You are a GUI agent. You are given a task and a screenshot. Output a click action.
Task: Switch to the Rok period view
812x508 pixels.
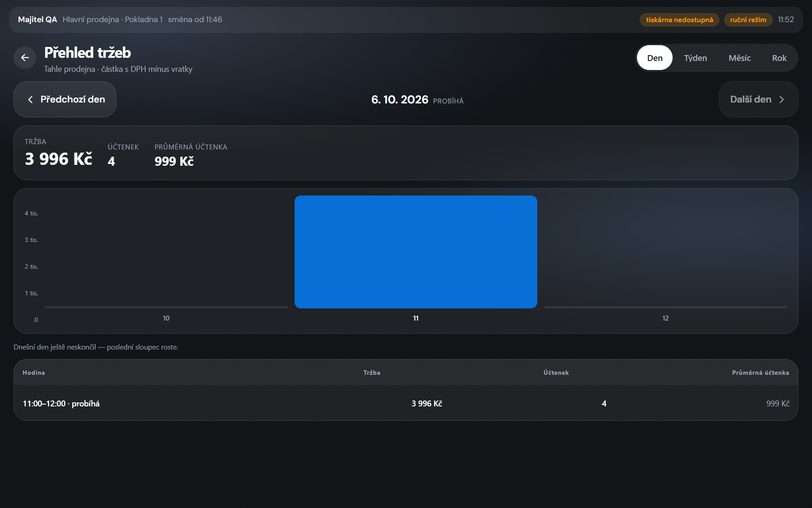pos(779,58)
